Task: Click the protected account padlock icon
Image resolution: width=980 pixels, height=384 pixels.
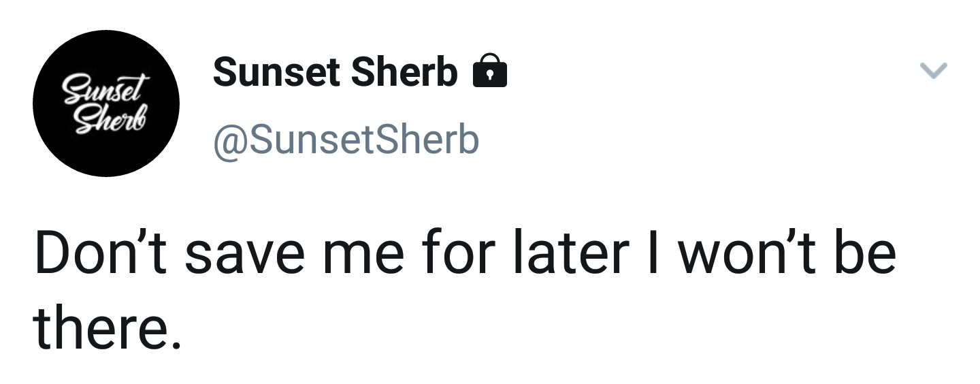Action: click(489, 72)
